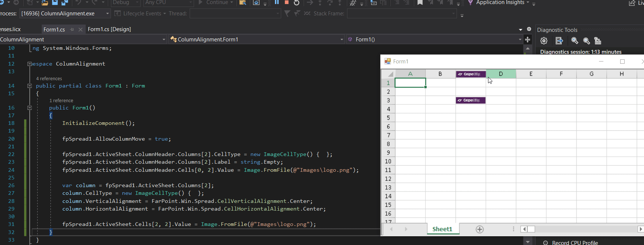Select row header 1 in the spreadsheet
The width and height of the screenshot is (644, 245).
(388, 83)
